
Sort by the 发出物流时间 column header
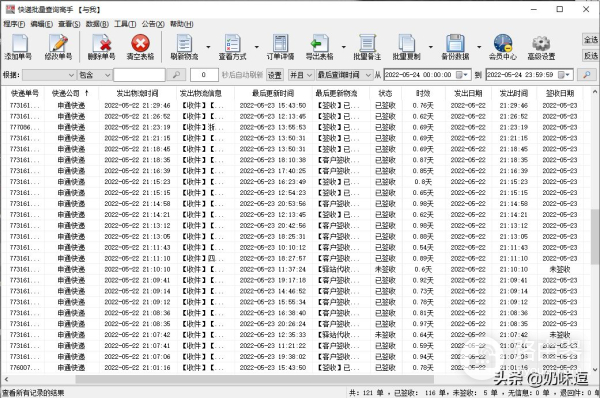(137, 93)
